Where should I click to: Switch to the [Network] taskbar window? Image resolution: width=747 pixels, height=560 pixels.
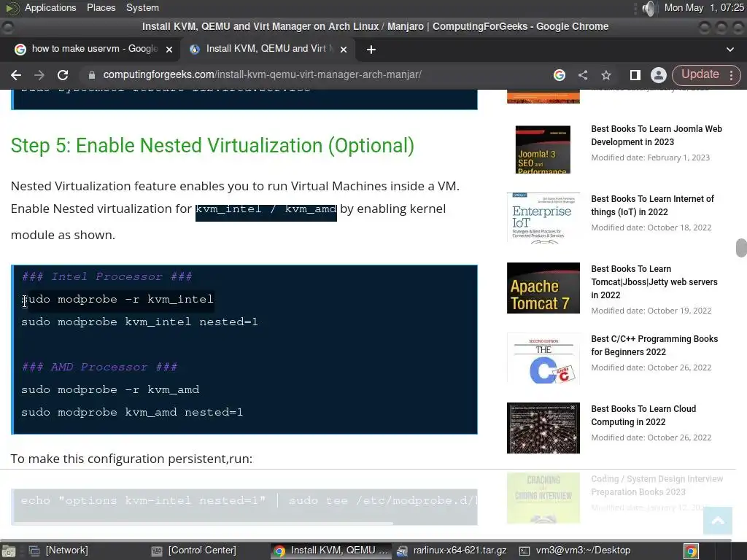point(58,551)
